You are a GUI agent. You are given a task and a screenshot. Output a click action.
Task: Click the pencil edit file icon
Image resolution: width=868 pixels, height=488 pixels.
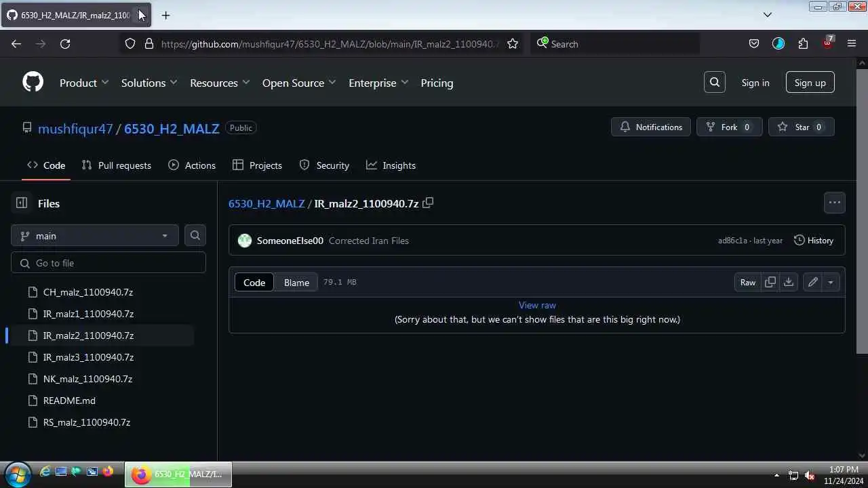pos(812,282)
